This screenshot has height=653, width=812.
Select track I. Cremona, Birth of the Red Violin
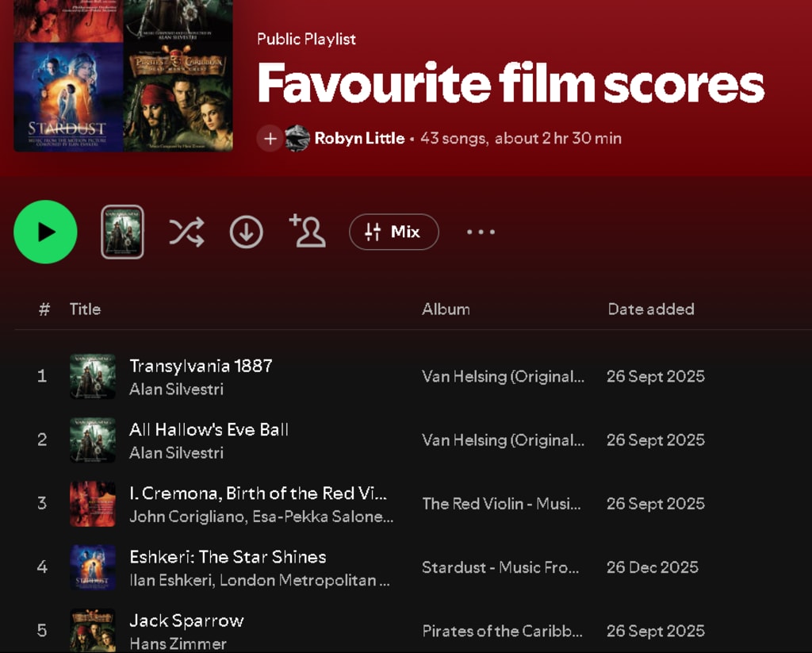coord(258,494)
